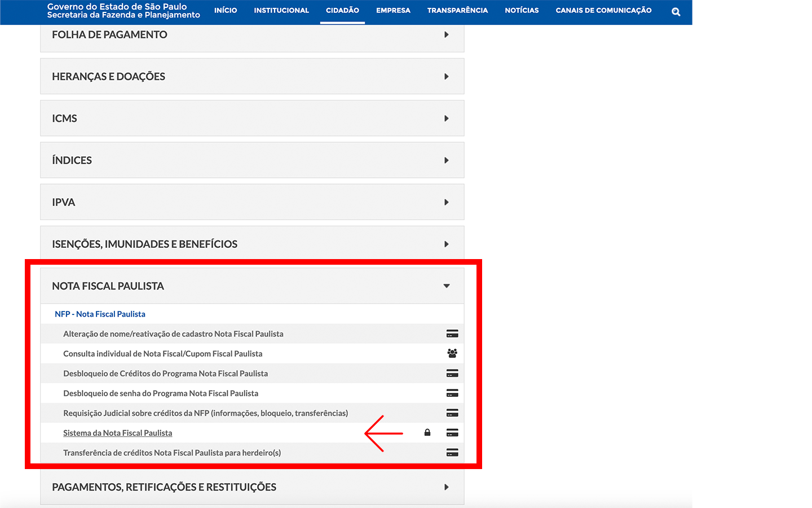Viewport: 812px width, 508px height.
Task: Click the Governo do Estado de São Paulo logo
Action: [x=123, y=11]
